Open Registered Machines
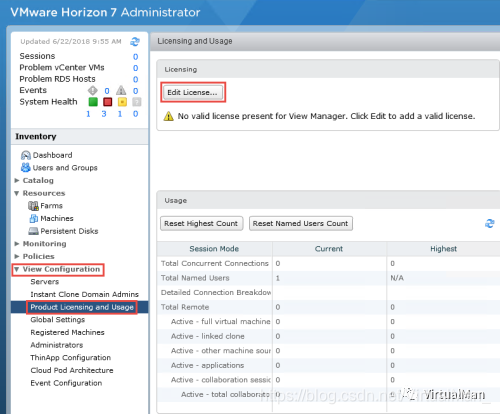The height and width of the screenshot is (414, 500). pyautogui.click(x=67, y=332)
